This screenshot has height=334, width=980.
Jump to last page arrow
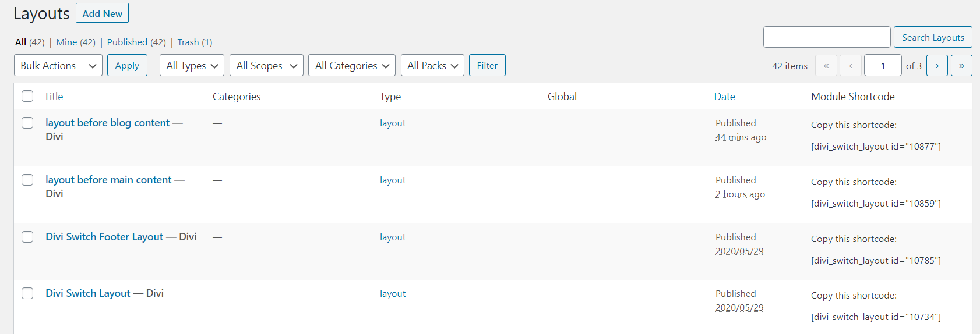(x=961, y=66)
